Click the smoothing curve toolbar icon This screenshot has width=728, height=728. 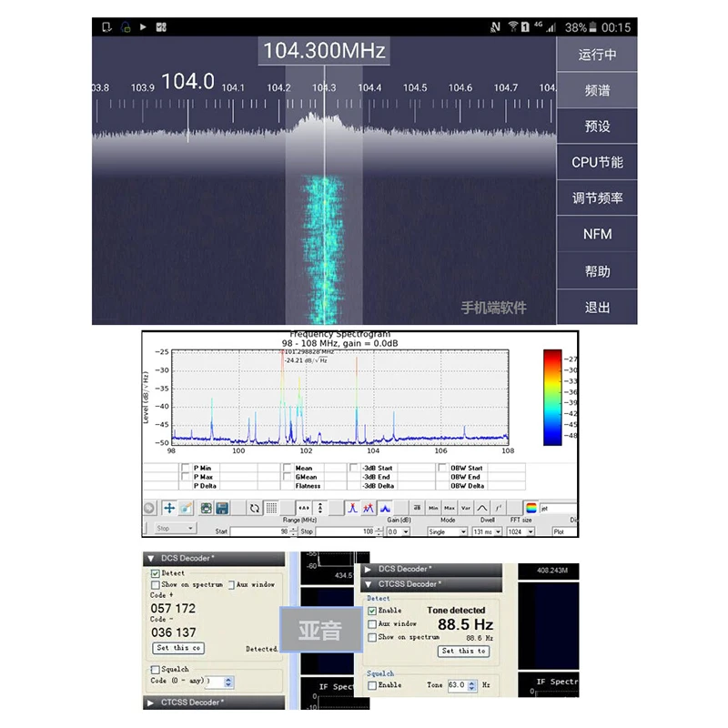[482, 508]
